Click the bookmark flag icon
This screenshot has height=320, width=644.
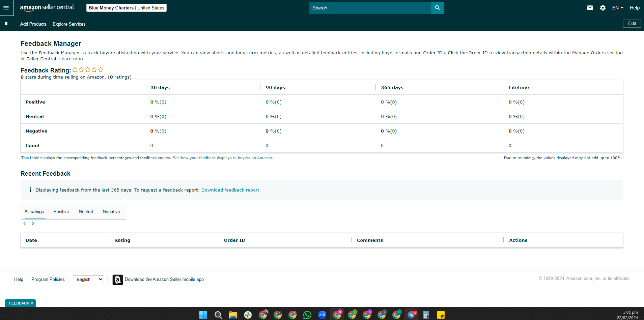coord(6,24)
